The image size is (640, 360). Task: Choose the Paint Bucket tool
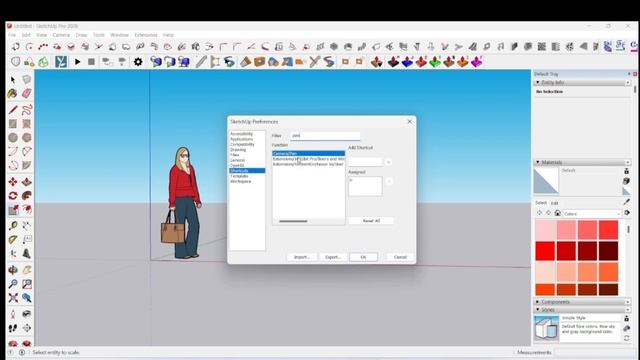point(13,93)
